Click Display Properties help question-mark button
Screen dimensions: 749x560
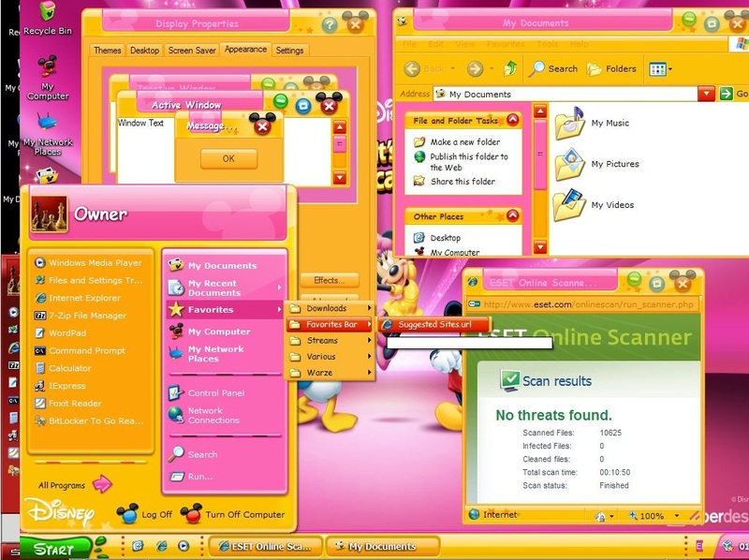pos(330,24)
